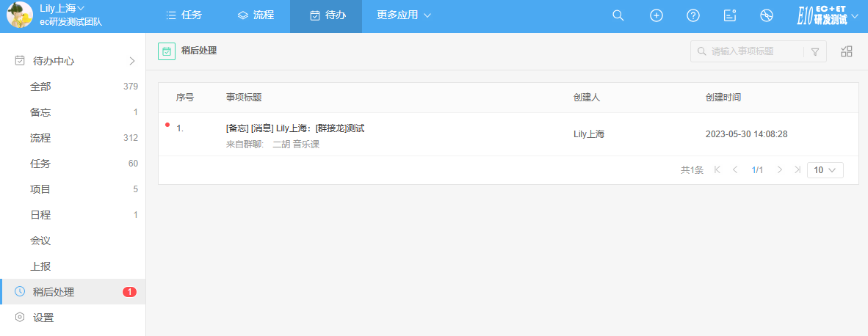This screenshot has width=868, height=336.
Task: Expand the 待办中心 sidebar chevron
Action: 132,61
